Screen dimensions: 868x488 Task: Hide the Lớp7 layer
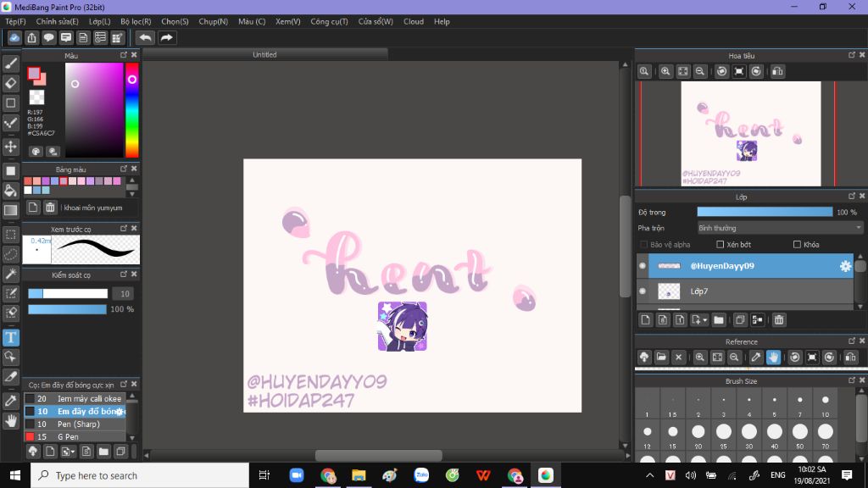(x=643, y=291)
